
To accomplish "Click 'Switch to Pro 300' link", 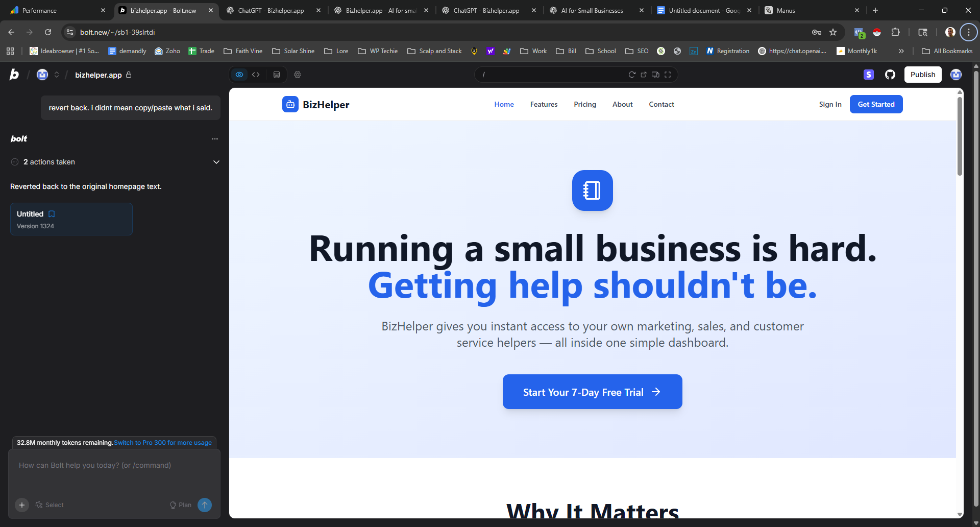I will tap(162, 443).
